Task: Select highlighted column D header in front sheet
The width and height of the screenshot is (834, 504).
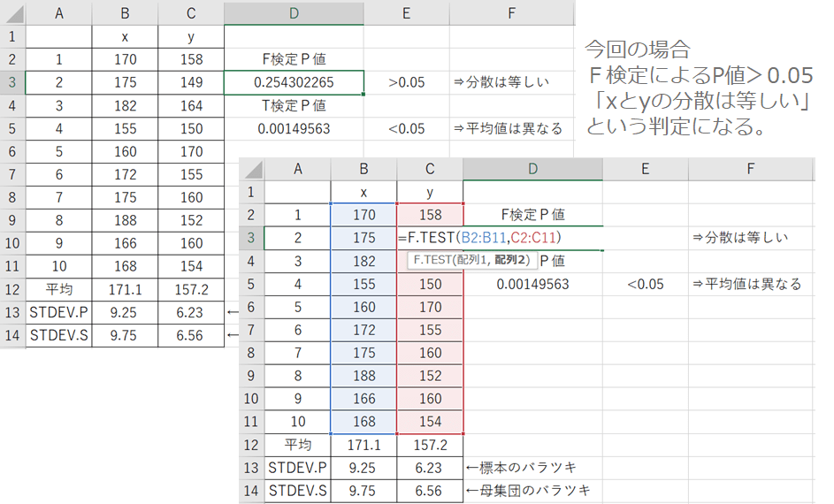Action: tap(533, 169)
